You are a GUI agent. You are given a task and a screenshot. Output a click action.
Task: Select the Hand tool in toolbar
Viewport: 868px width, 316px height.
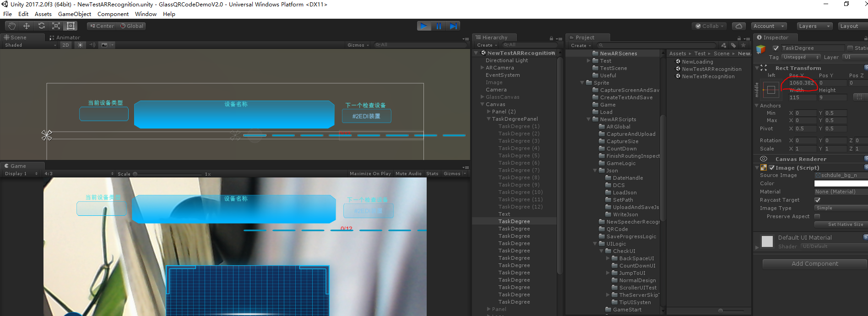12,26
